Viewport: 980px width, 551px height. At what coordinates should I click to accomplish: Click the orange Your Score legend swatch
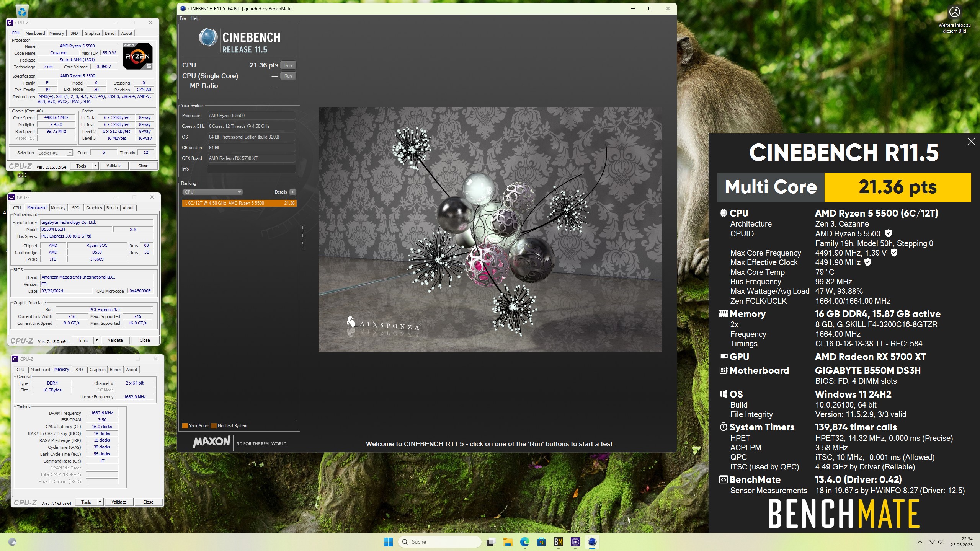pyautogui.click(x=185, y=426)
